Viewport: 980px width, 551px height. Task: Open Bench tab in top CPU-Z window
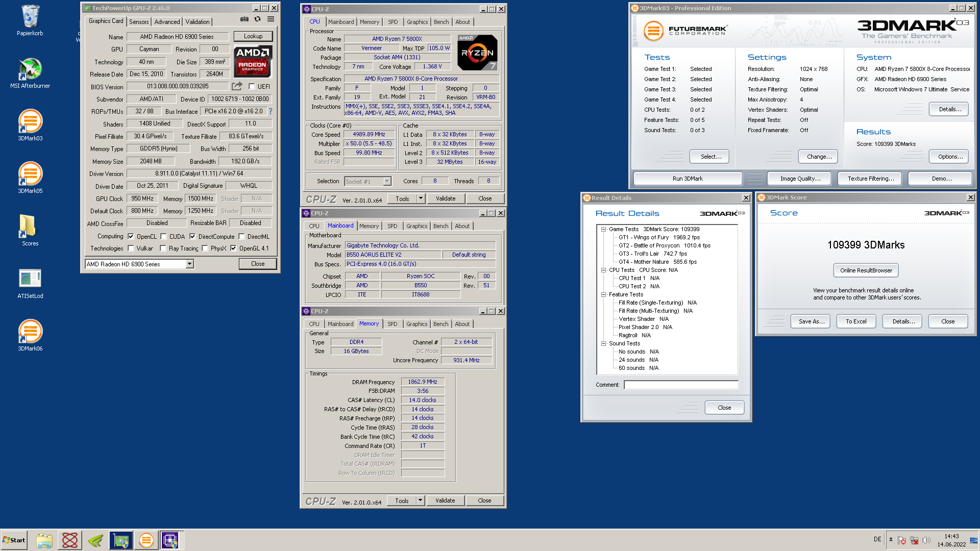(x=442, y=22)
